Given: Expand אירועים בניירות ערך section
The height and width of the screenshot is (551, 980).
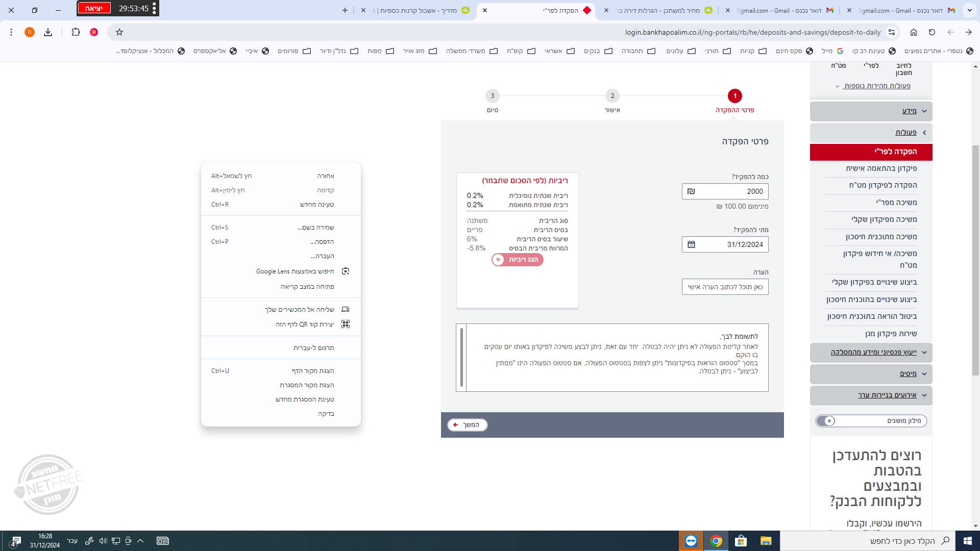Looking at the screenshot, I should coord(887,395).
